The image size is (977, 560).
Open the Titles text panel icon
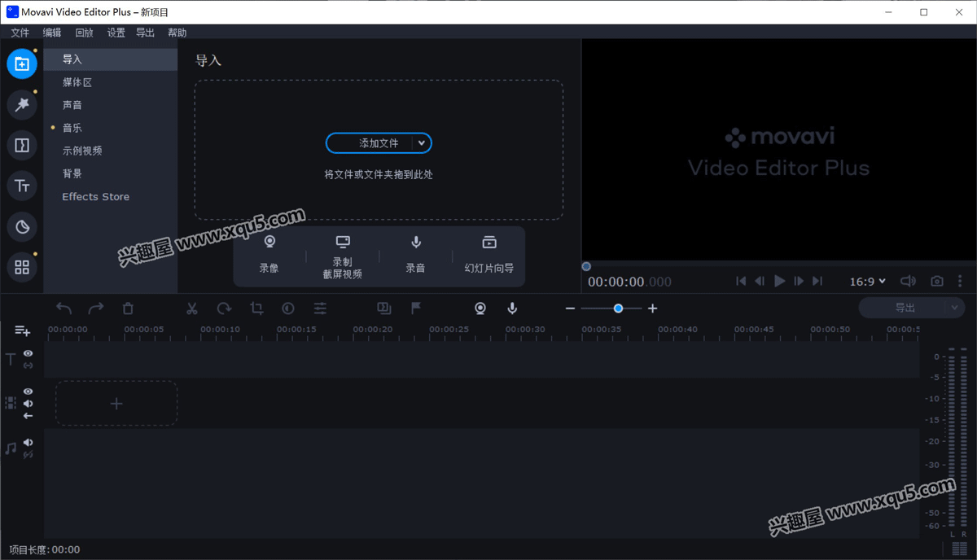tap(22, 186)
